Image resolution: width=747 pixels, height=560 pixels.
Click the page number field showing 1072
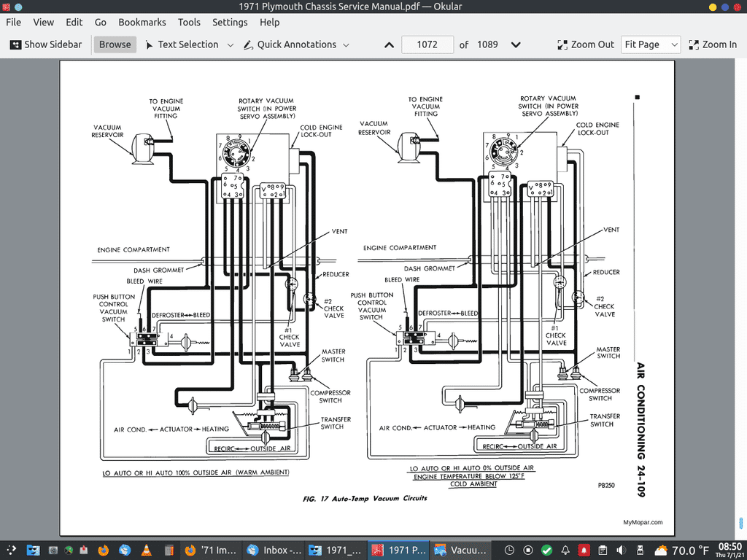click(427, 44)
